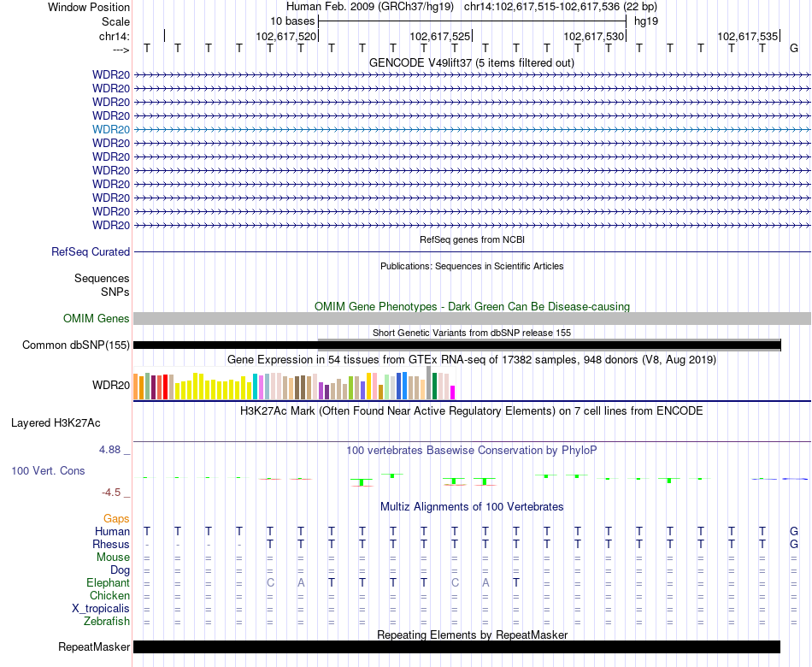The width and height of the screenshot is (812, 667).
Task: Click the ---> base sequence arrow label
Action: click(121, 50)
